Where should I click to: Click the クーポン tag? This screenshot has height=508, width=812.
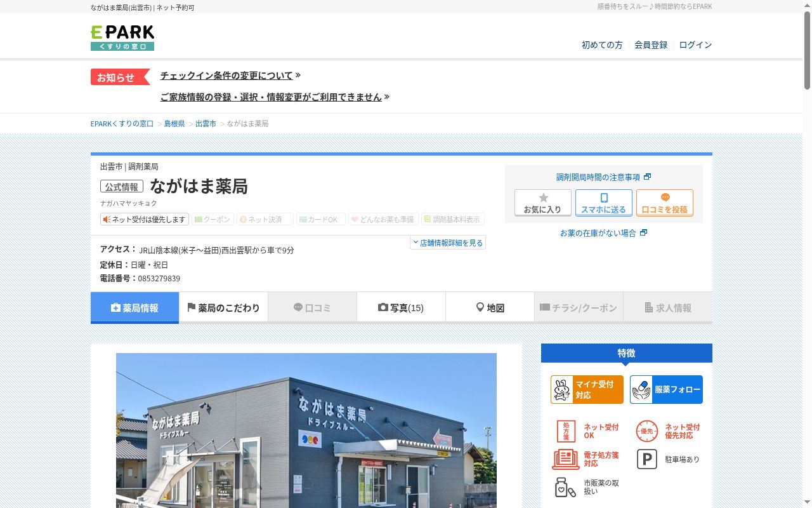213,219
